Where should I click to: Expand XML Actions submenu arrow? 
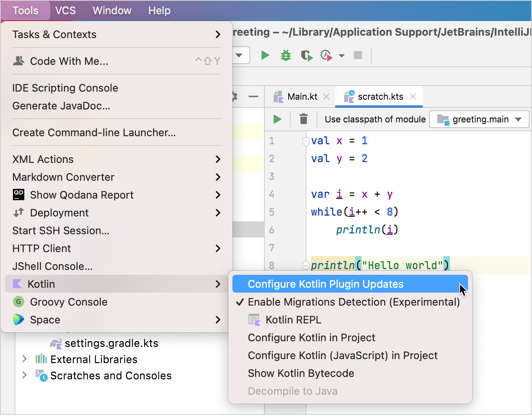tap(218, 159)
